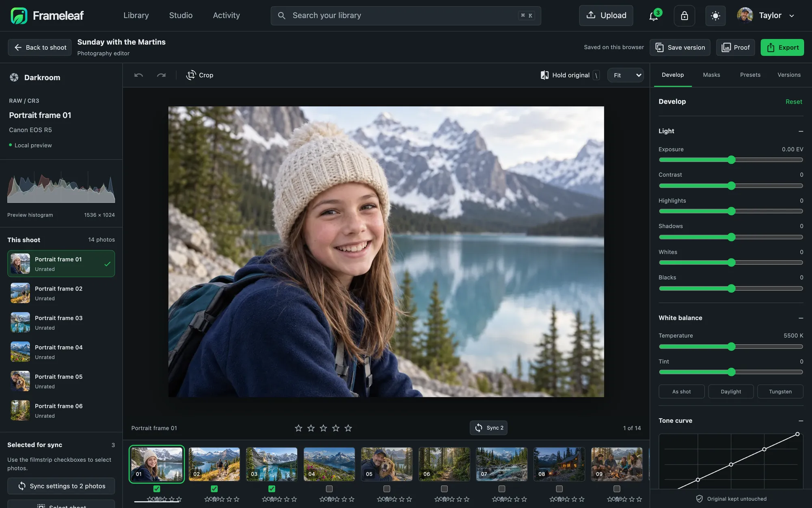812x508 pixels.
Task: Click the Temperature slider handle
Action: 731,347
